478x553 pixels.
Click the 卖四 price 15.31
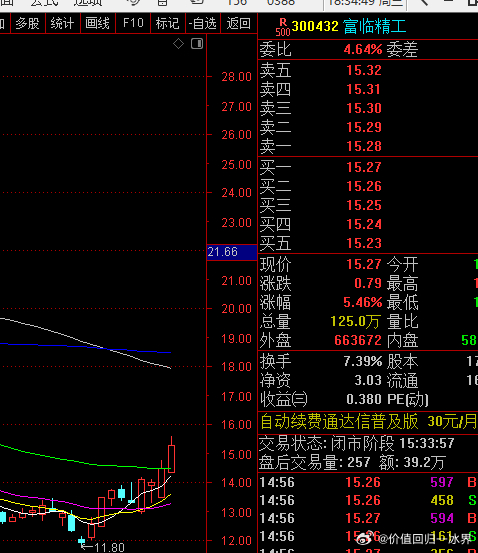pos(364,89)
